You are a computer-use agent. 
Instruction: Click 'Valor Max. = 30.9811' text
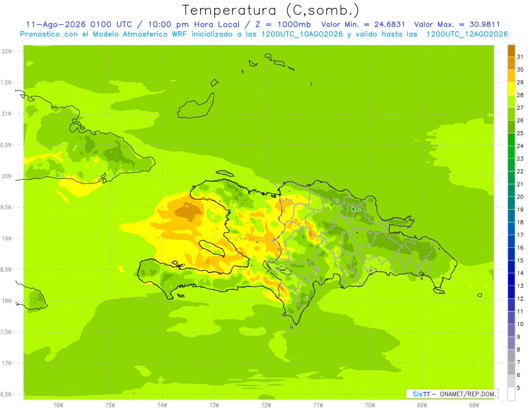pyautogui.click(x=457, y=24)
